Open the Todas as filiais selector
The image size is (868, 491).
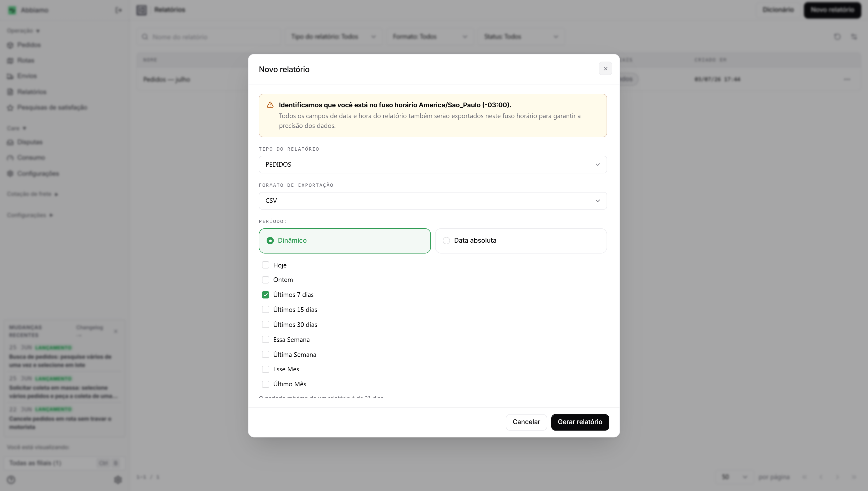click(64, 463)
